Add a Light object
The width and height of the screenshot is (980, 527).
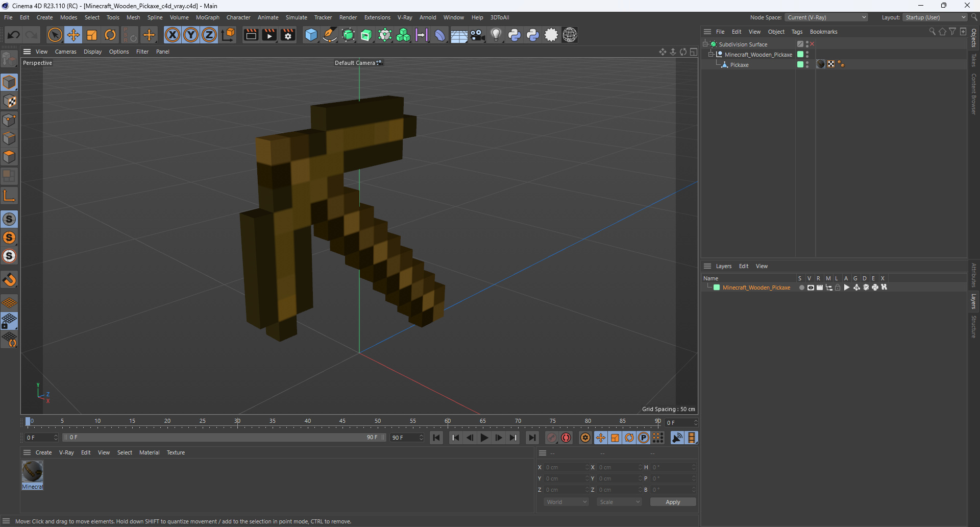pos(496,35)
